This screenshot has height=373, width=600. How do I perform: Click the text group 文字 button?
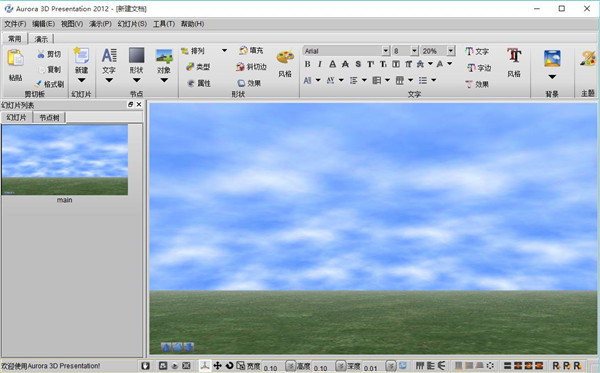[x=477, y=51]
